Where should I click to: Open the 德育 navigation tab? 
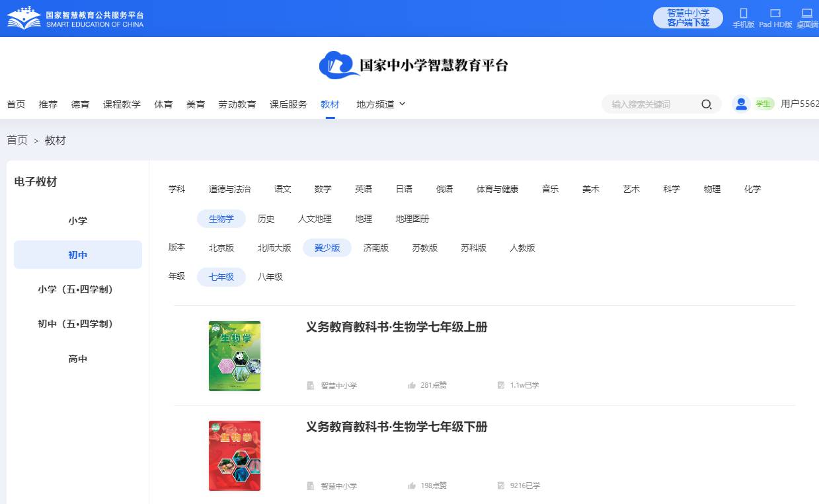click(81, 104)
